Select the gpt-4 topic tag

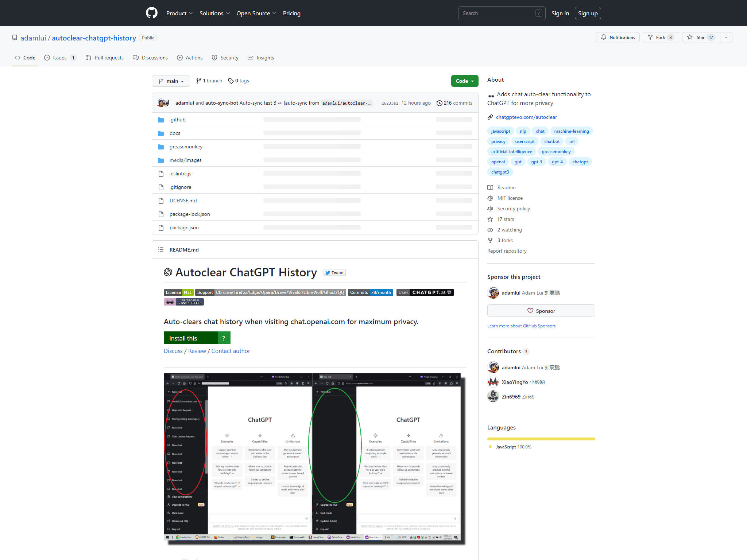pos(557,162)
